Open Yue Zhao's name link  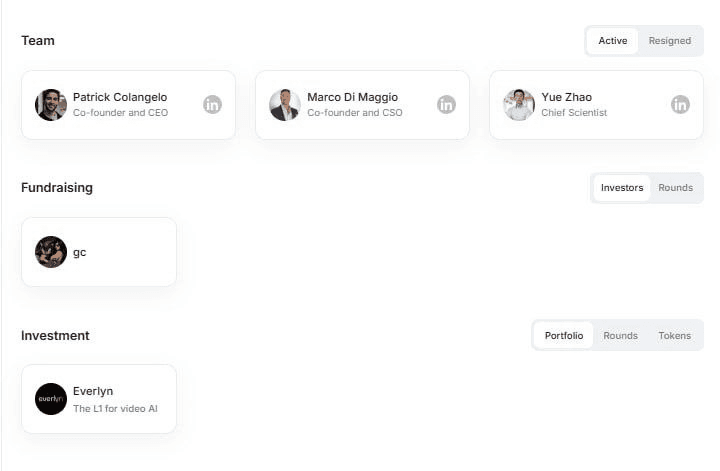[566, 97]
